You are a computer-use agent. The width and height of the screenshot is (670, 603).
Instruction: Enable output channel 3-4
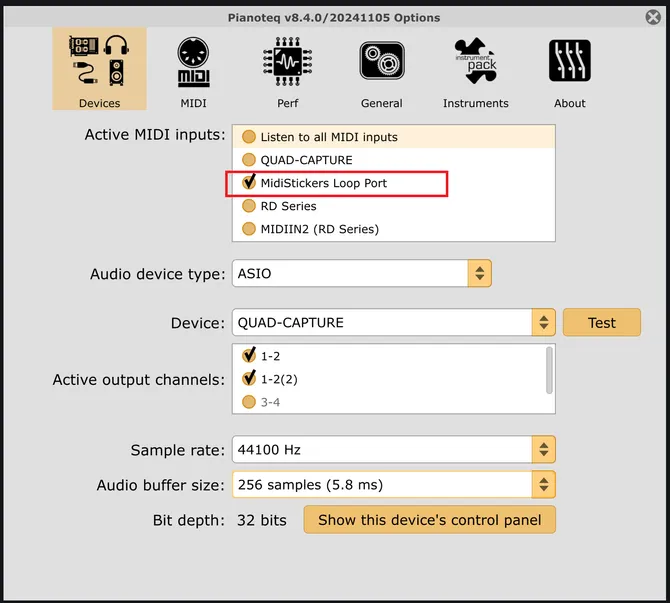[249, 402]
